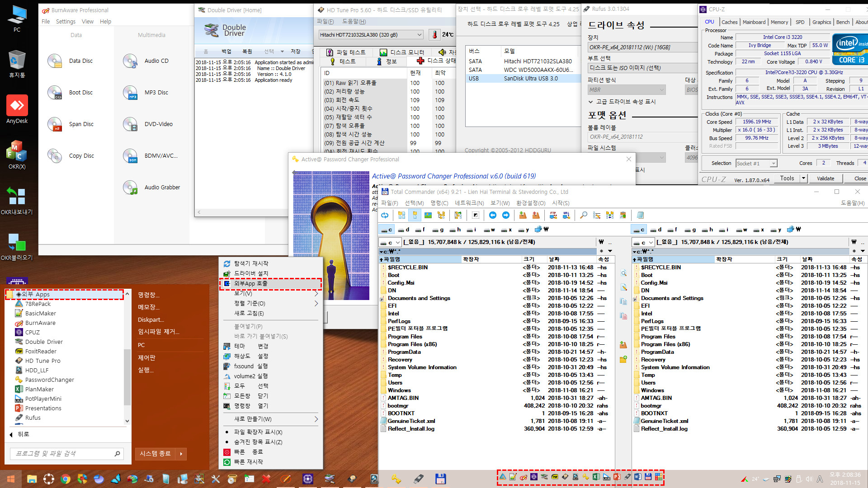Click the 프로그램 및 파일 검색 search box
Image resolution: width=868 pixels, height=488 pixels.
[66, 454]
